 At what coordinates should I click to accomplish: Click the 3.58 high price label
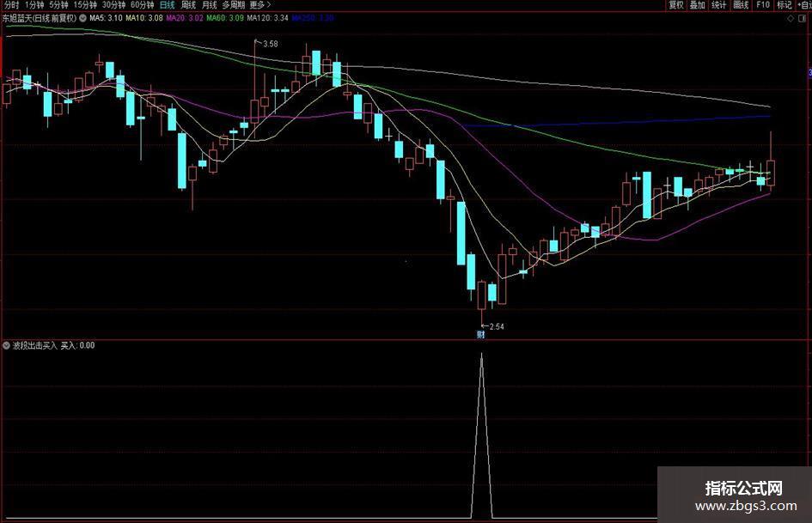pyautogui.click(x=271, y=44)
